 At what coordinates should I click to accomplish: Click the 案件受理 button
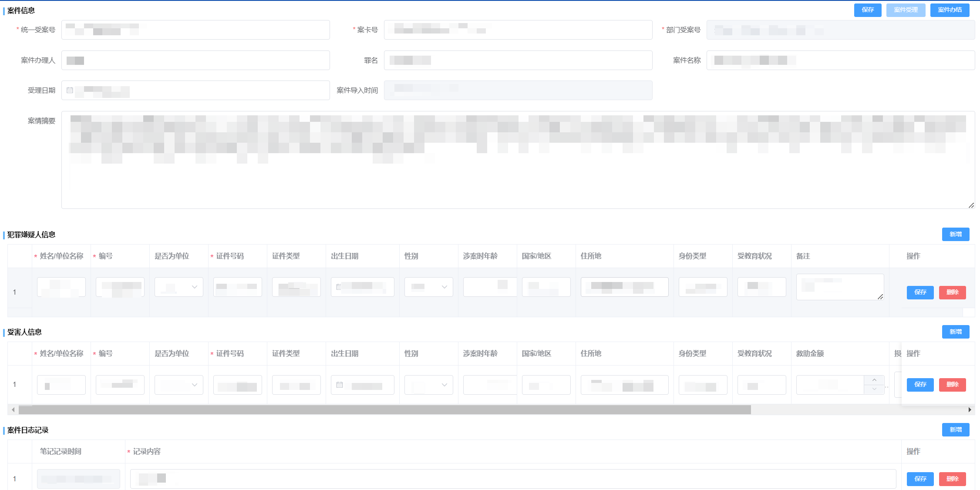[906, 10]
